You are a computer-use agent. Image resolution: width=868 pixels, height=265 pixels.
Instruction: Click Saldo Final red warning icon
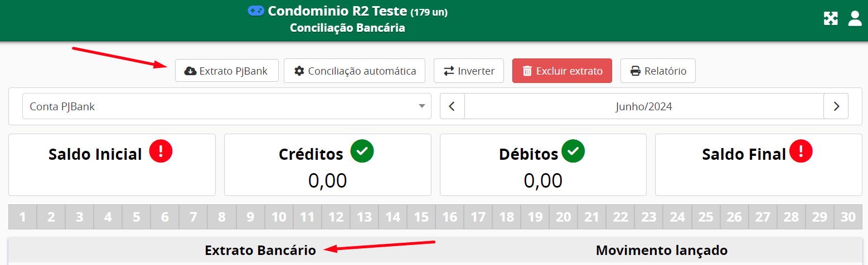(x=801, y=151)
